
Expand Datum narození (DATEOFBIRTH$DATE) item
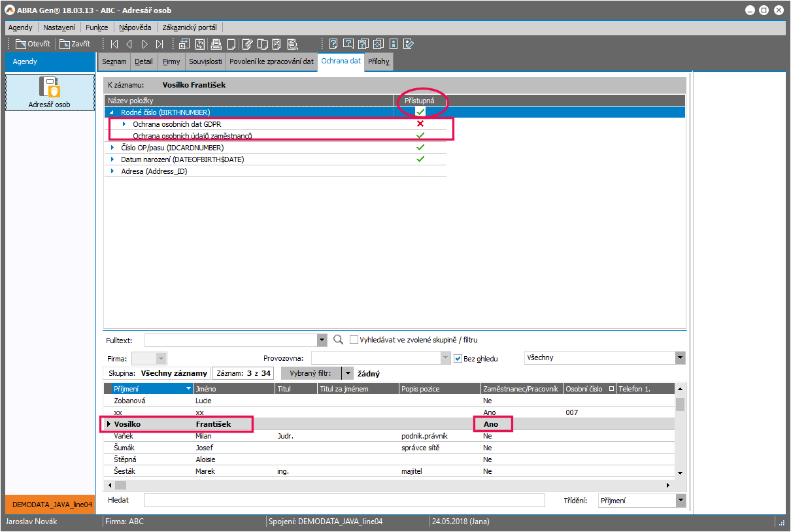[111, 159]
